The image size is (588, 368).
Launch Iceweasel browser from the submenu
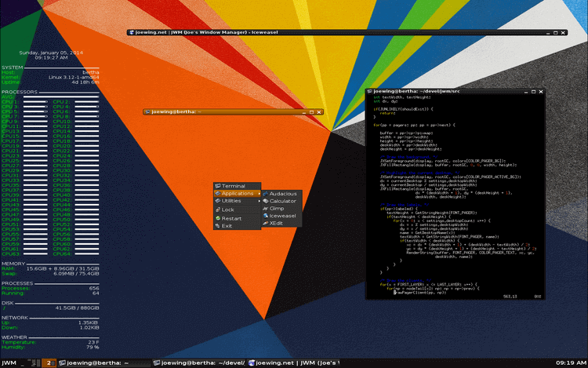(283, 216)
